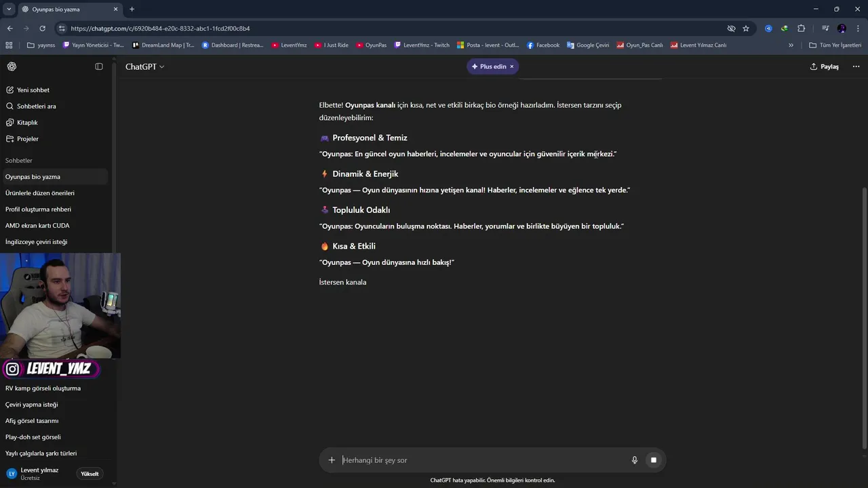Open the AMD ekran kartı CUDA chat

[x=54, y=226]
